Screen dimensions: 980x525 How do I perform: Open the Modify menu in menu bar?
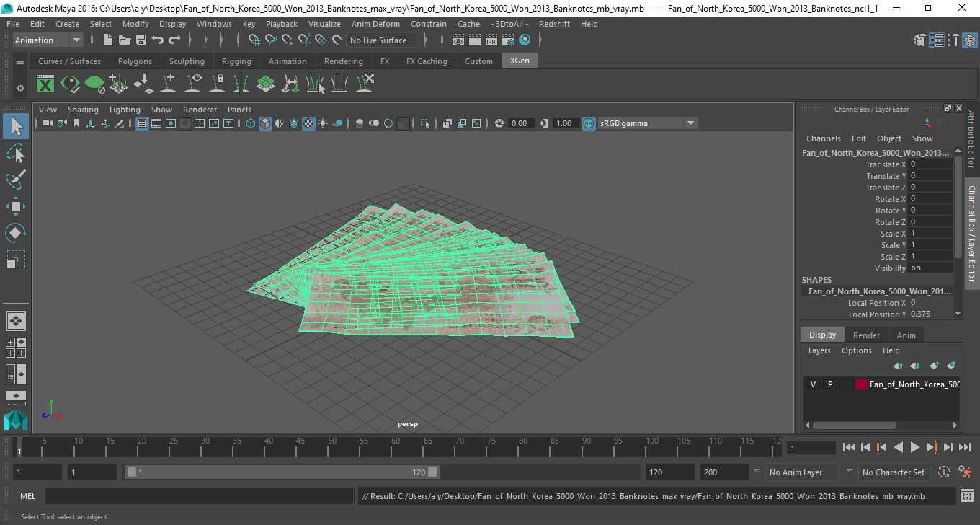[135, 24]
